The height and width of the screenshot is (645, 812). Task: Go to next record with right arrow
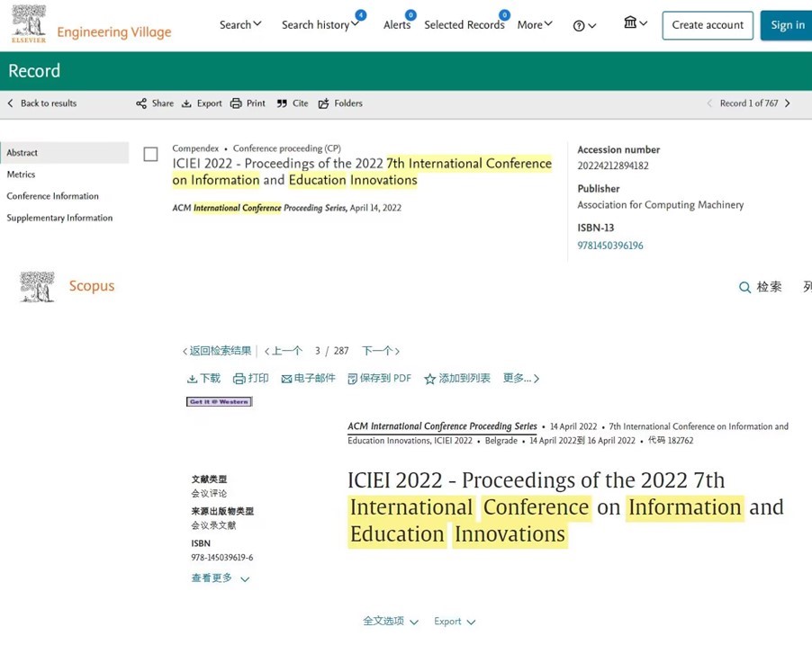coord(787,103)
